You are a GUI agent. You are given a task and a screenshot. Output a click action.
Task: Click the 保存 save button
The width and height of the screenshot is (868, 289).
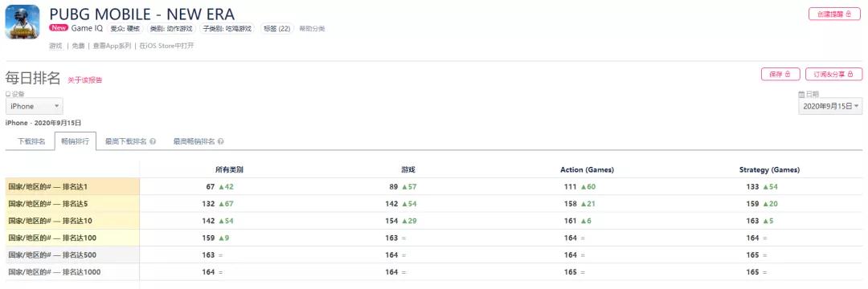click(x=780, y=74)
